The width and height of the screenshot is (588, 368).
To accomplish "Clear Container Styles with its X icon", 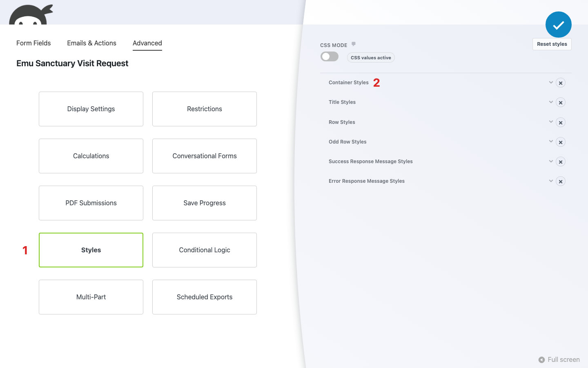I will coord(561,83).
